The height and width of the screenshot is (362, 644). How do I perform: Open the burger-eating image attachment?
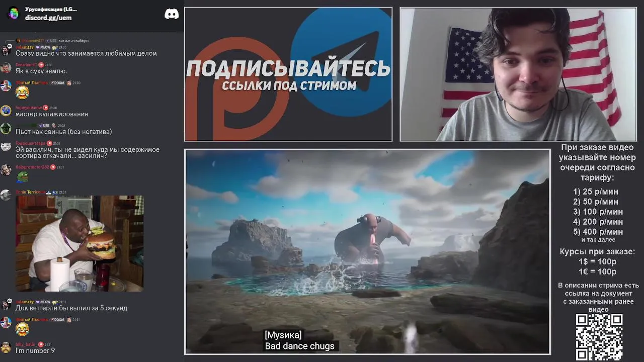[x=79, y=244]
